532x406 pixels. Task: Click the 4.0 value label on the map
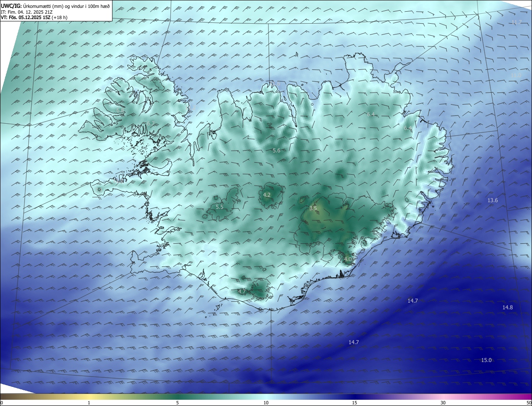tap(348, 259)
